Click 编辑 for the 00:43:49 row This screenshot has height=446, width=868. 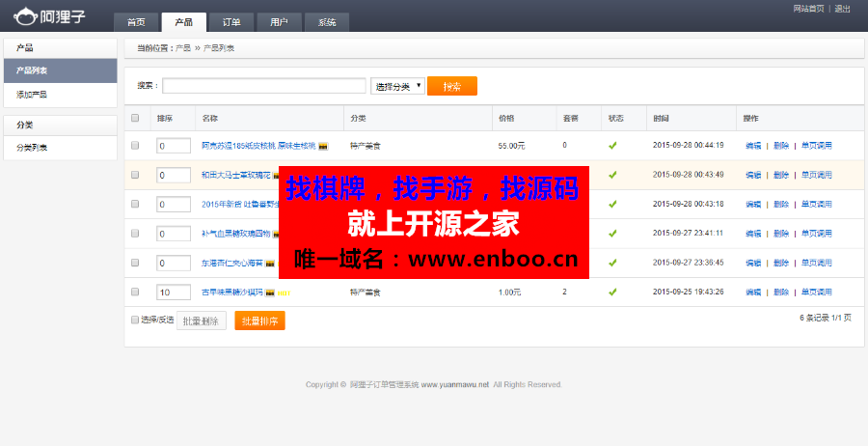(753, 175)
